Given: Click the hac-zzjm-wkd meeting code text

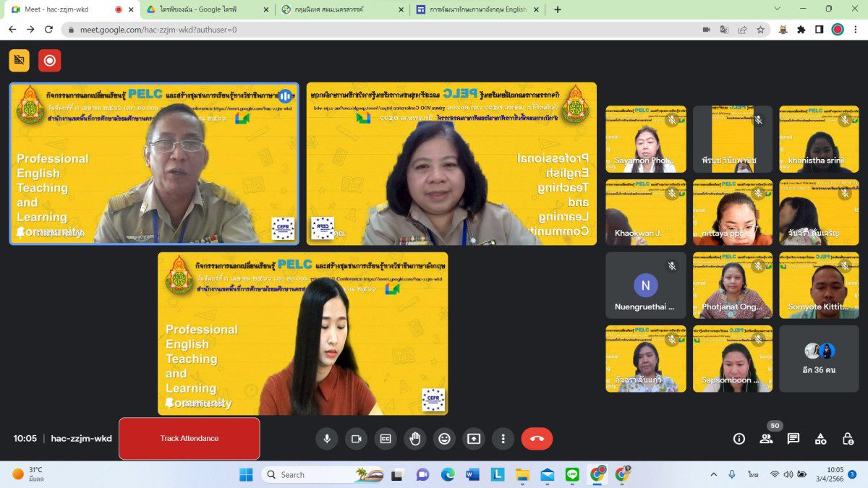Looking at the screenshot, I should click(x=82, y=438).
